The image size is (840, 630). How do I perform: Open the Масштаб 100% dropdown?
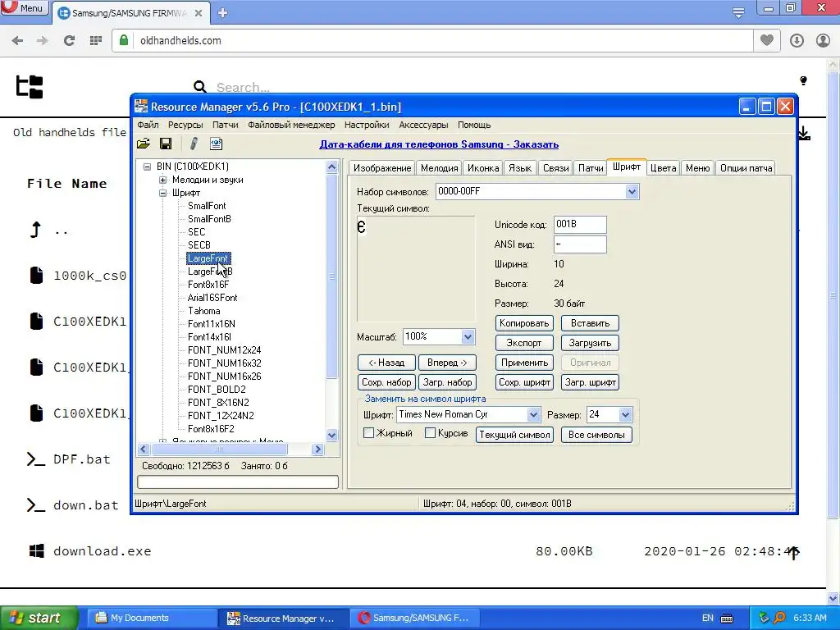pyautogui.click(x=467, y=337)
